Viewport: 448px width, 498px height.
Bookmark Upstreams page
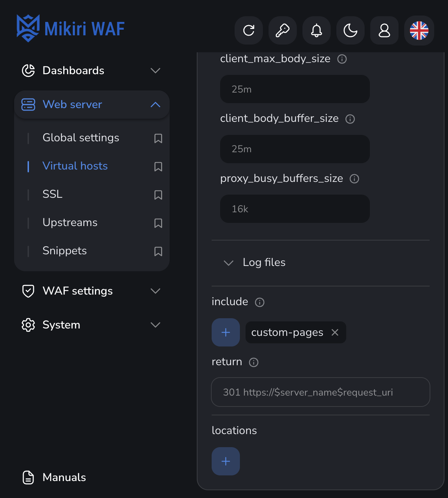pos(158,223)
